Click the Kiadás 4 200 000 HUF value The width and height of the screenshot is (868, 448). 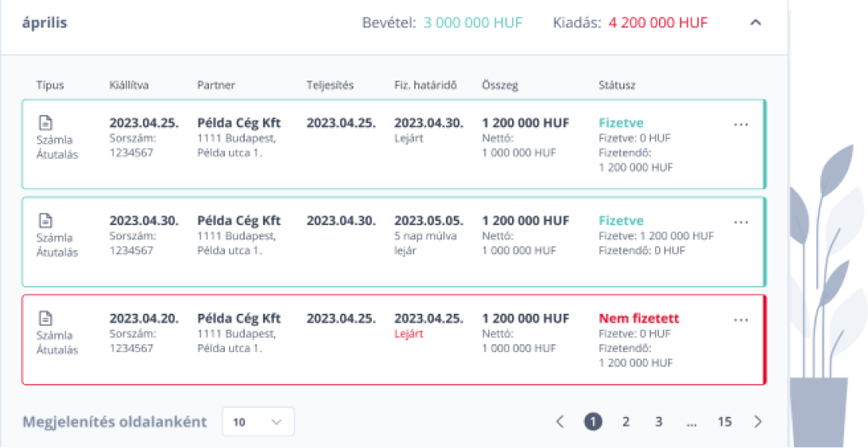tap(658, 22)
